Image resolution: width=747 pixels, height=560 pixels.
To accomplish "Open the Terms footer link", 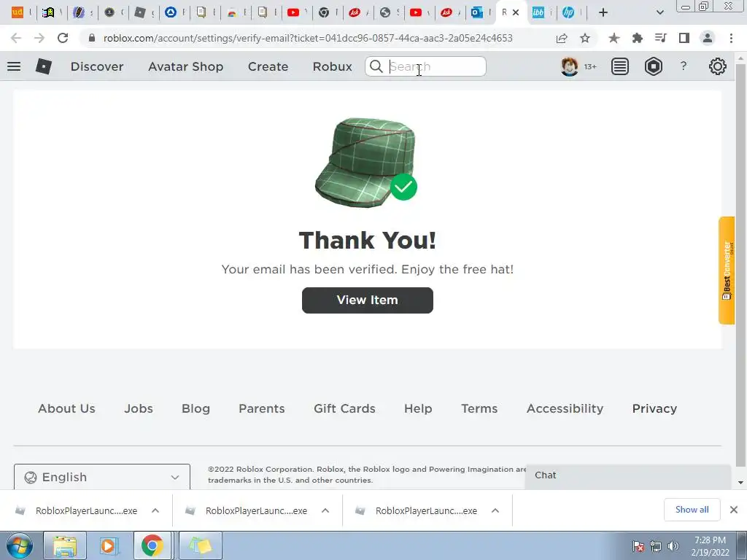I will (479, 408).
